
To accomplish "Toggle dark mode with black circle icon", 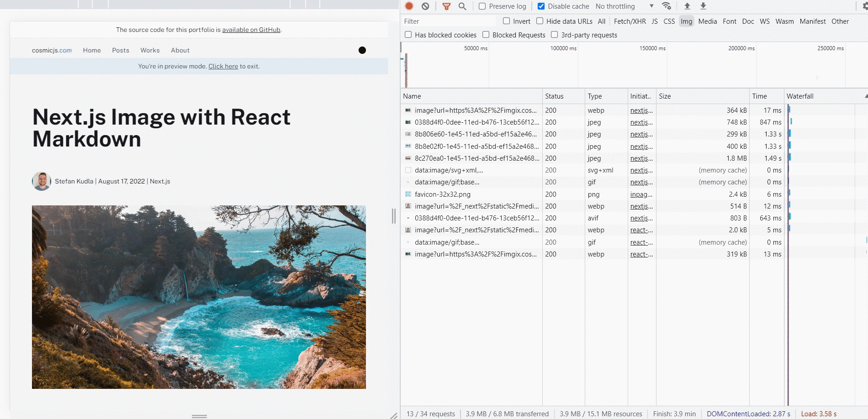I will (362, 50).
